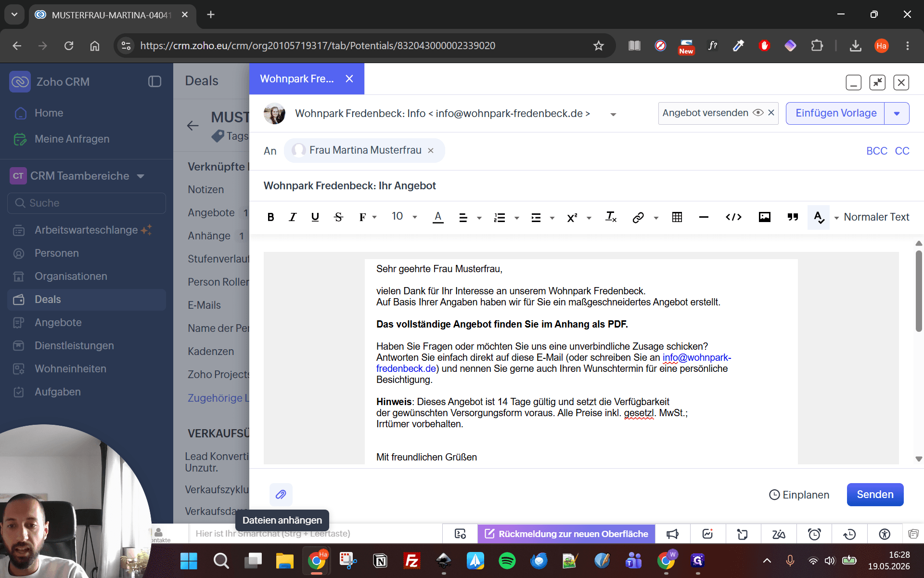Attach files with paperclip icon
Image resolution: width=924 pixels, height=578 pixels.
click(281, 494)
